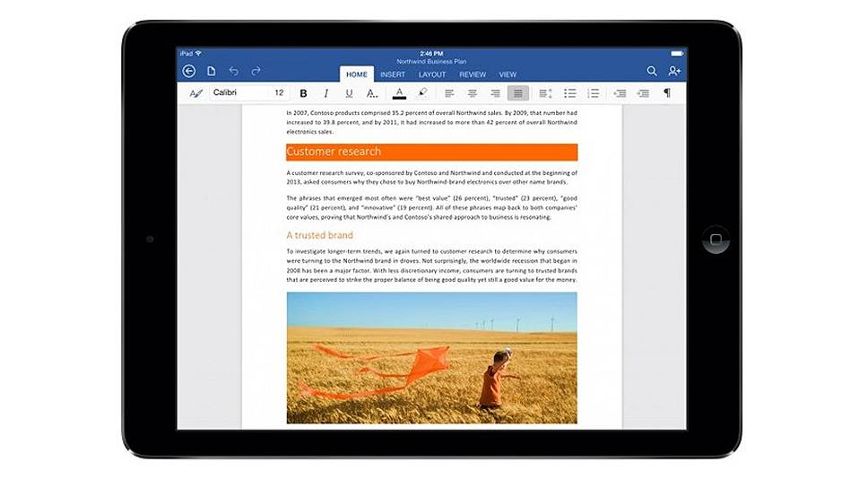Open the File document icon

point(212,72)
